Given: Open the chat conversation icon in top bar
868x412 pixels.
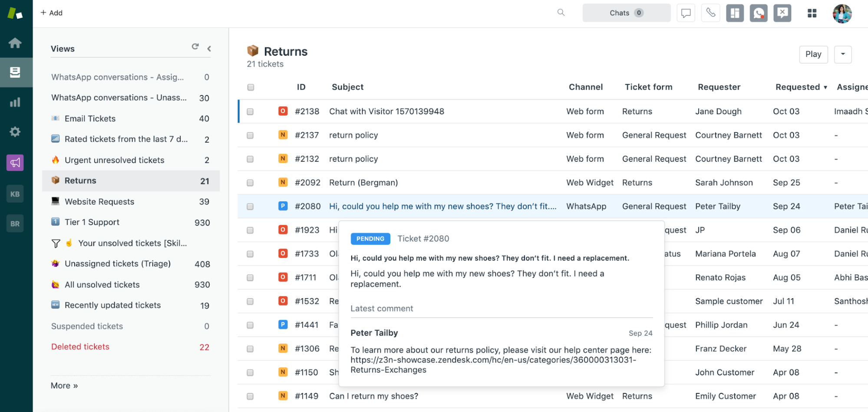Looking at the screenshot, I should (x=686, y=13).
